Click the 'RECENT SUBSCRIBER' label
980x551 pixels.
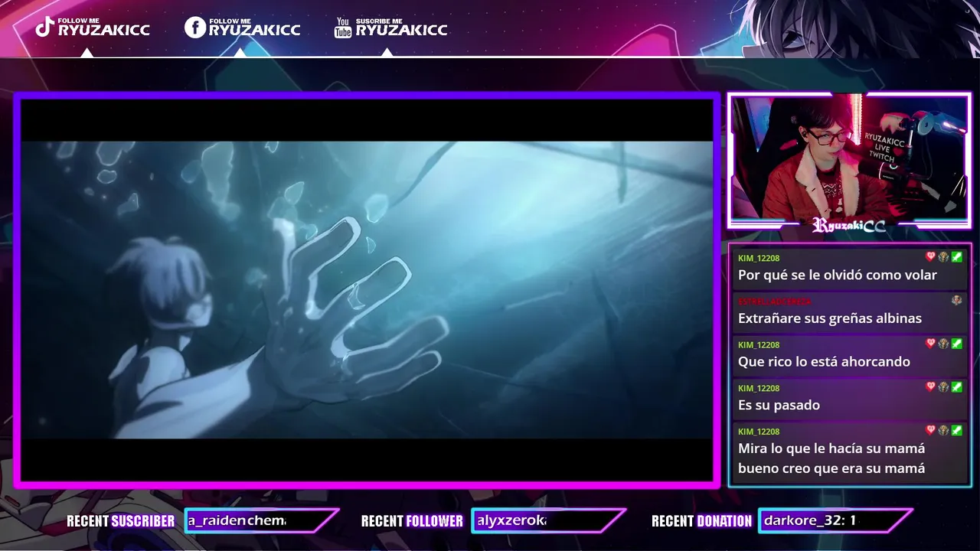coord(120,521)
